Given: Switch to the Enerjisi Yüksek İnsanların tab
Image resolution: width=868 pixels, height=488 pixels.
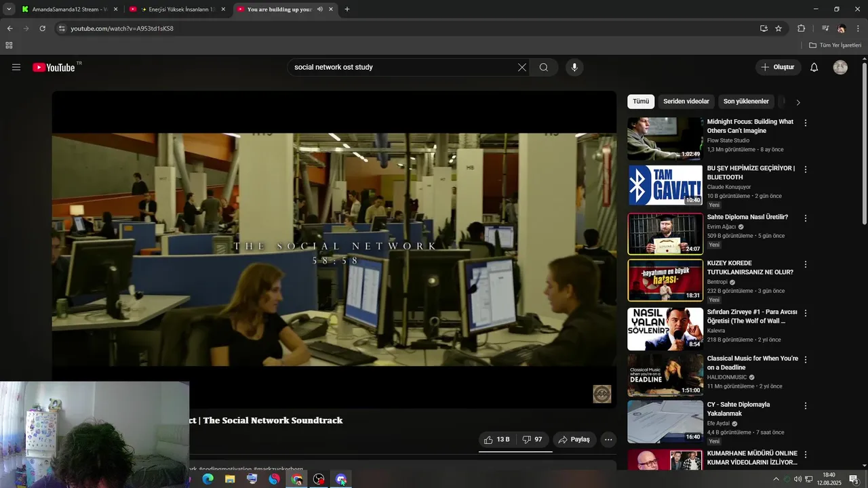Looking at the screenshot, I should pos(178,9).
